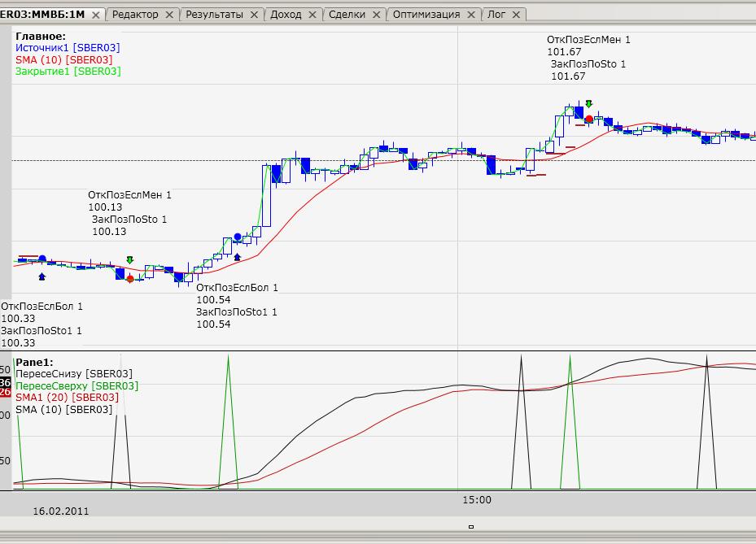Click the ПересеСверху [SBER03] legend label
Image resolution: width=756 pixels, height=544 pixels.
tap(77, 385)
